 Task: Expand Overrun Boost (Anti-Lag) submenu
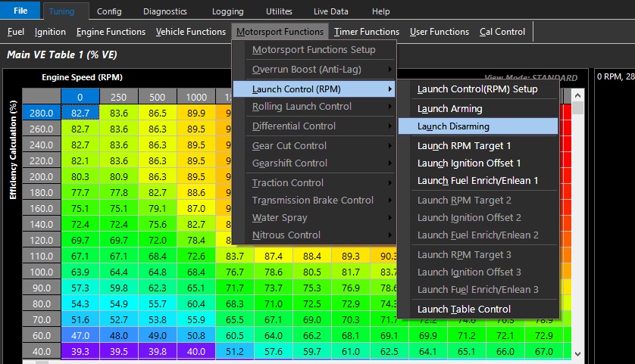pos(314,70)
